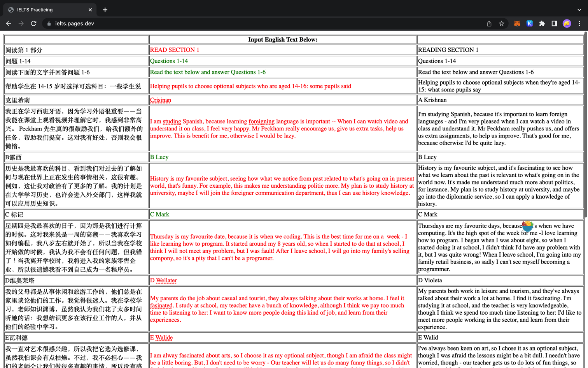Click the misspelled word 'Crisinan' in the input cell

[161, 100]
